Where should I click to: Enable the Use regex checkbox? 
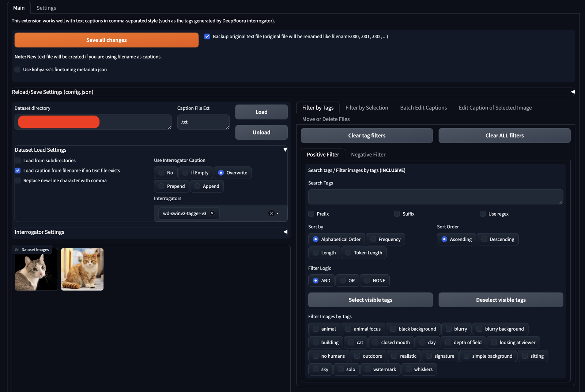click(x=483, y=214)
